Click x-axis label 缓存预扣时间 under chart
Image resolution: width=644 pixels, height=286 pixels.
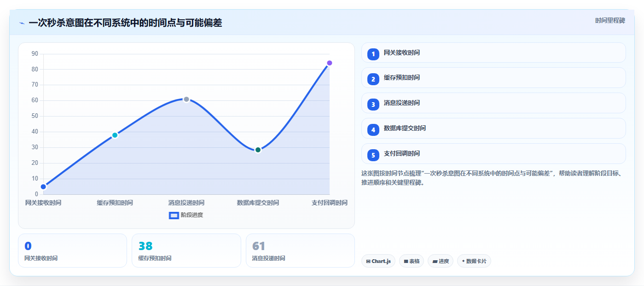tap(115, 203)
